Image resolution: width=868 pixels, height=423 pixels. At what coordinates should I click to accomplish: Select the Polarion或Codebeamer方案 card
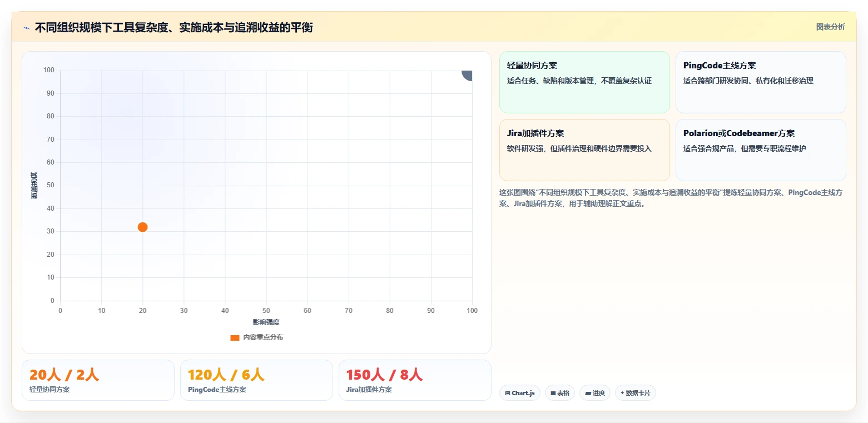pos(761,150)
